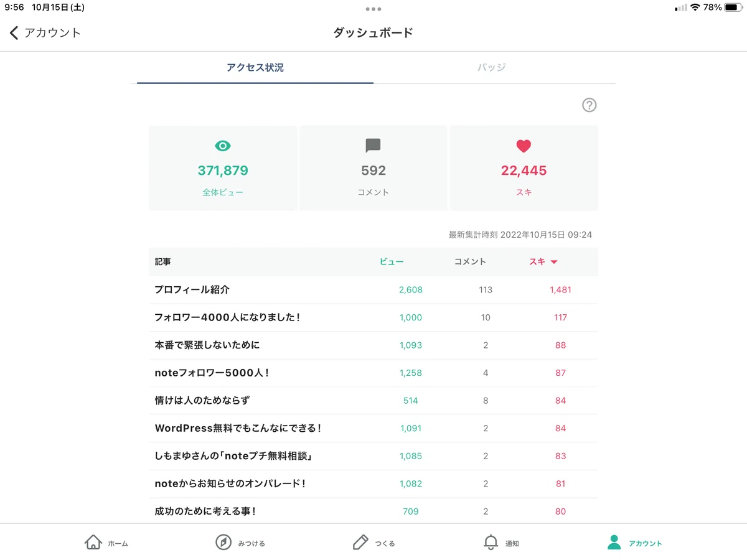
Task: Tap the Wi-Fi icon in status bar
Action: click(695, 7)
